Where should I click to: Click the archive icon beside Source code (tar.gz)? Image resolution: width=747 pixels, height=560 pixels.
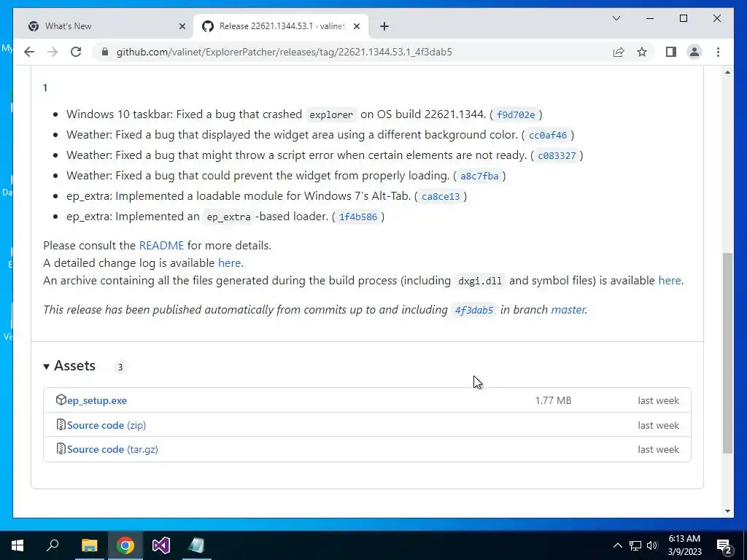pos(61,448)
